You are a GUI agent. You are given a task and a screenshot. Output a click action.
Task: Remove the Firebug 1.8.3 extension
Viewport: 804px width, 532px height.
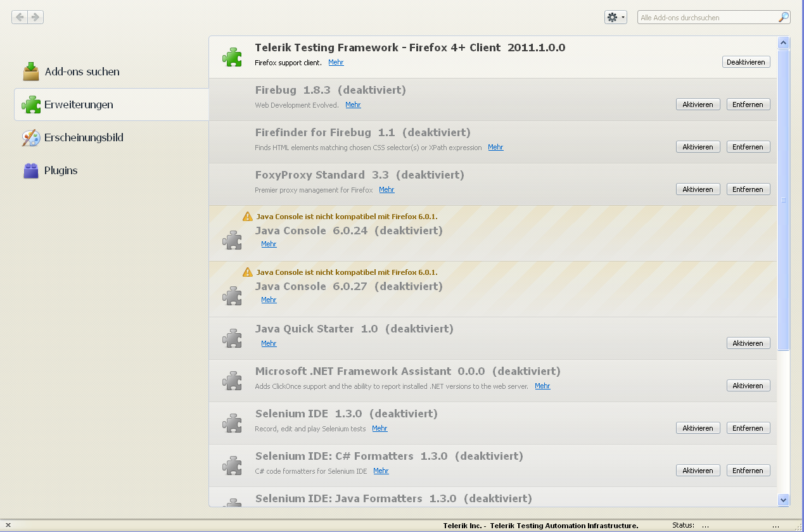point(748,104)
